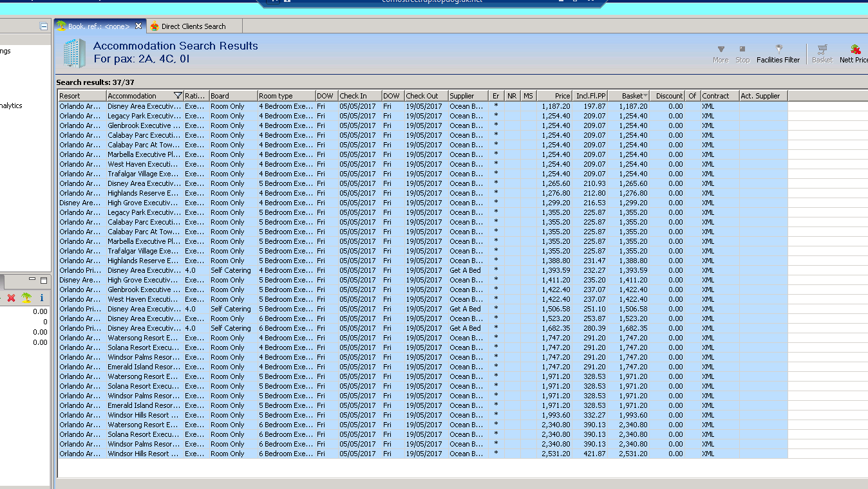Sort by the Board column header
The image size is (868, 489).
click(233, 96)
